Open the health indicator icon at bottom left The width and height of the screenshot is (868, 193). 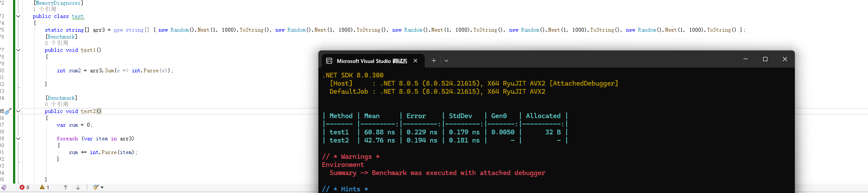coord(4,187)
